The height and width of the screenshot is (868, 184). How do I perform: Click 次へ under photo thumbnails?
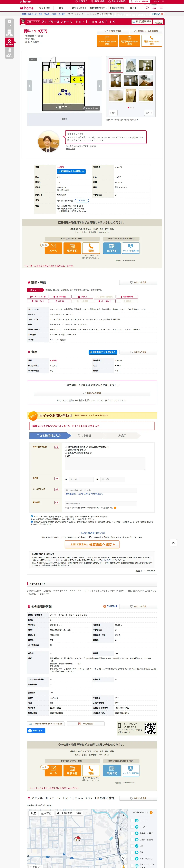(x=149, y=113)
